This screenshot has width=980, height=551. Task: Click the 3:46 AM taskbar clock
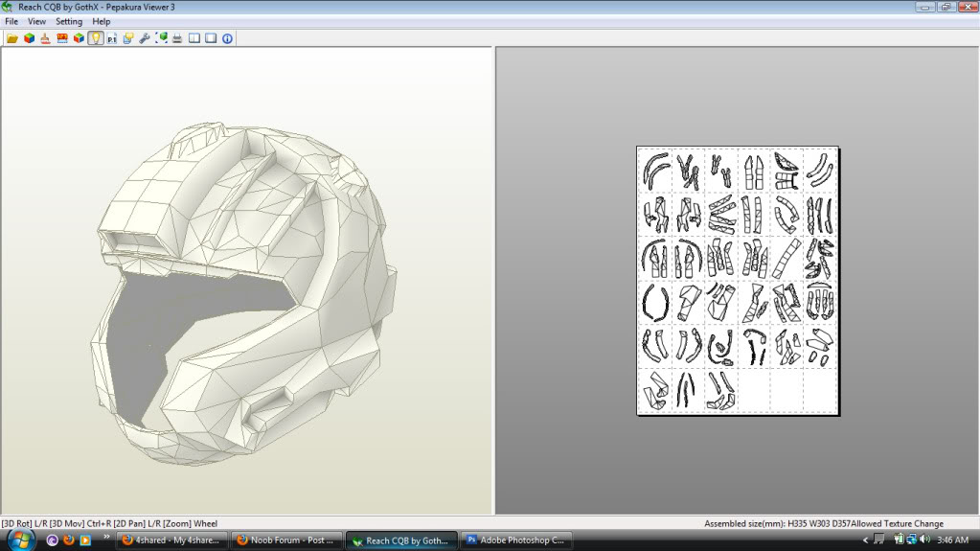coord(952,540)
